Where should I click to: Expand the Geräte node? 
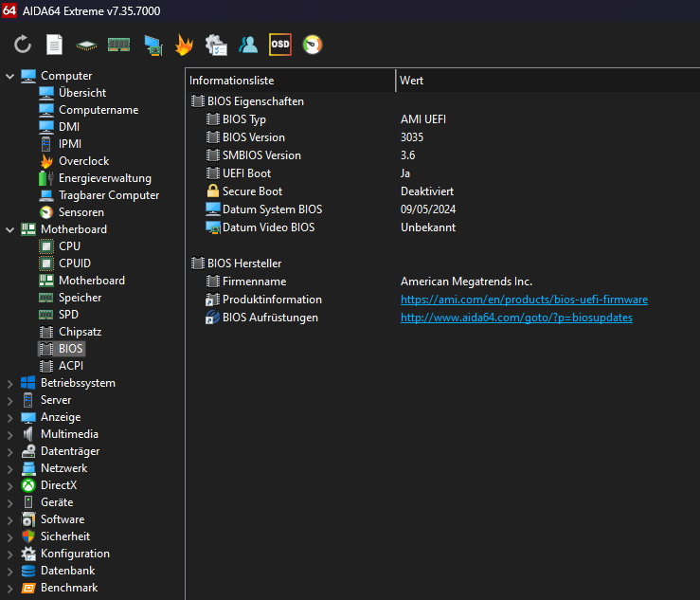[x=9, y=503]
